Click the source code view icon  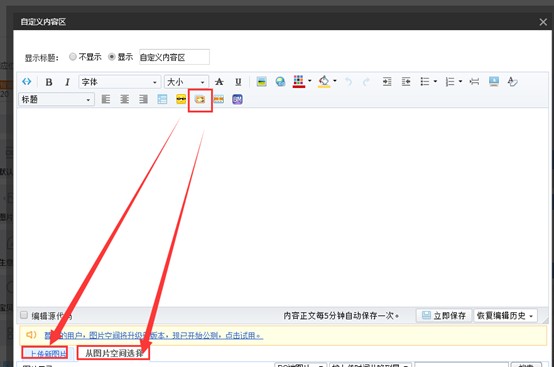(x=27, y=82)
